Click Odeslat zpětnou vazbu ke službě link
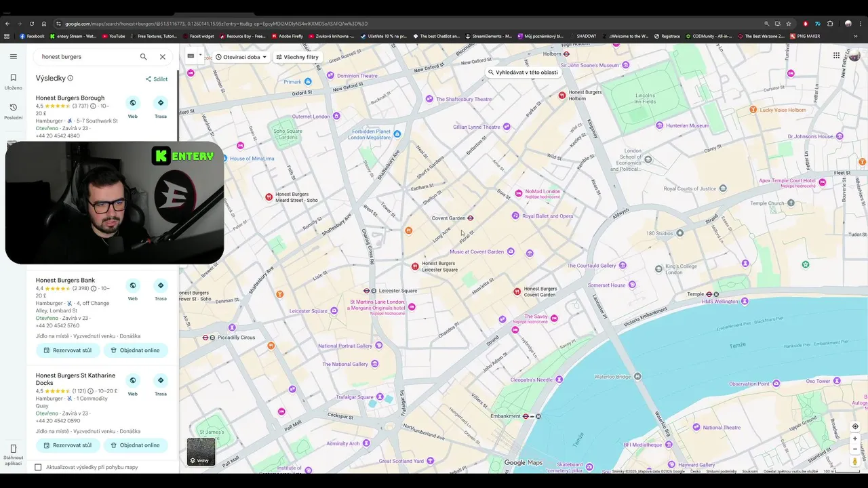The height and width of the screenshot is (488, 868). tap(790, 471)
